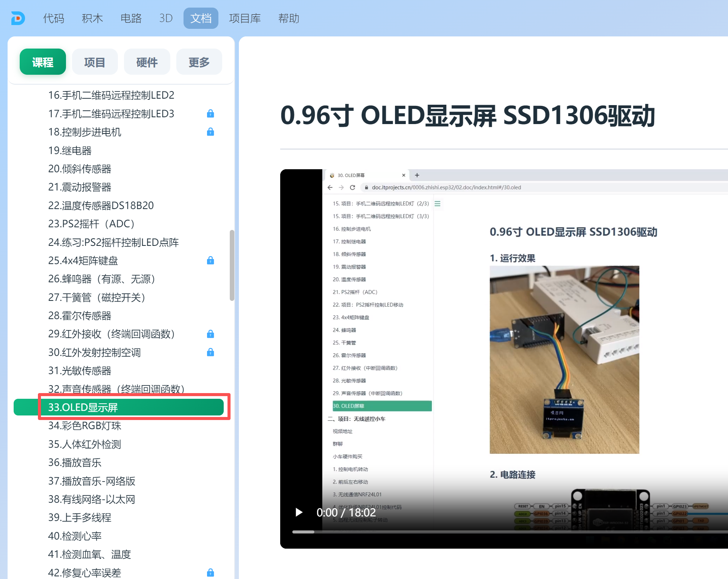Open lesson 17.手机二维码远程控制LED3
This screenshot has height=579, width=728.
click(111, 113)
